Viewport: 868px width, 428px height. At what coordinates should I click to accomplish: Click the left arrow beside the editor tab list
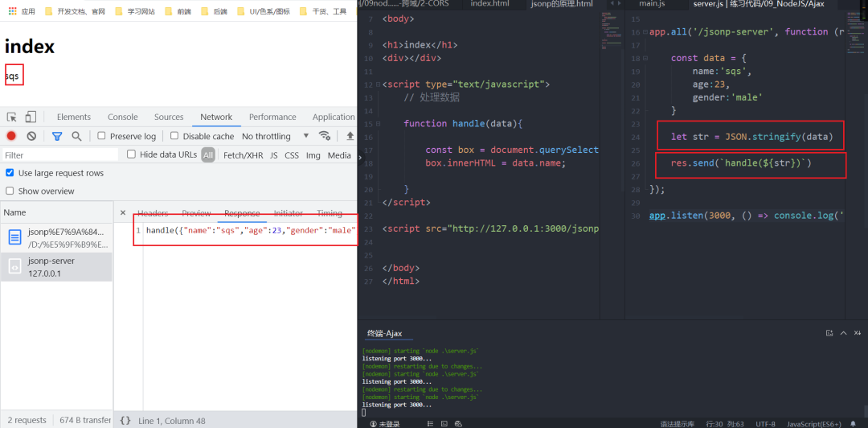pyautogui.click(x=612, y=4)
